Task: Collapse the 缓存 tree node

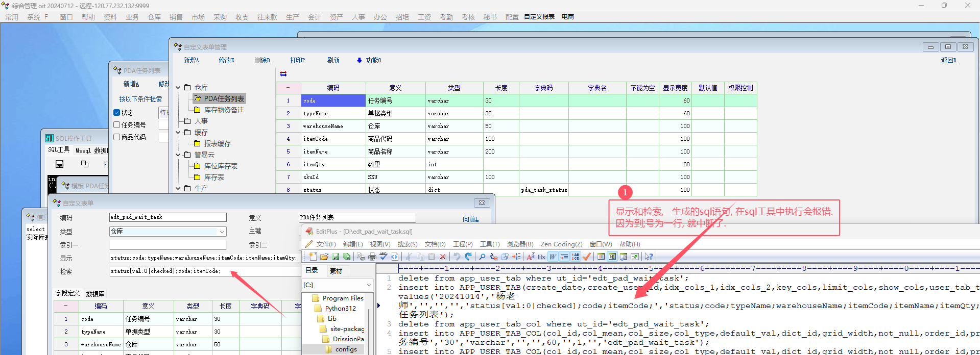Action: point(178,133)
